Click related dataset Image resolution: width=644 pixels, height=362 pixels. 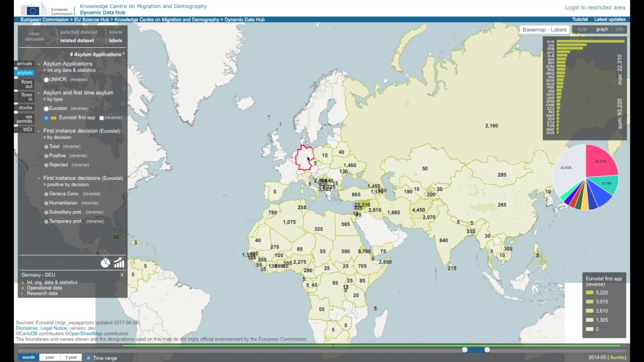[x=77, y=41]
